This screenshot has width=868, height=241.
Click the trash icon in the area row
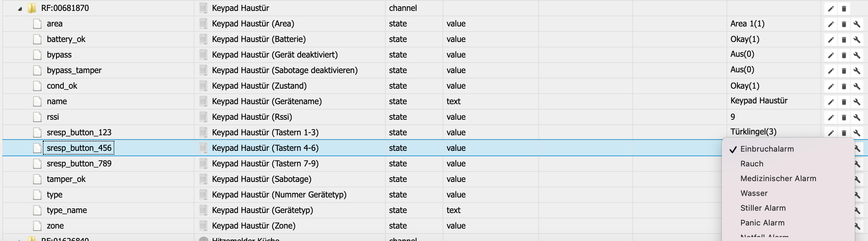click(x=844, y=24)
